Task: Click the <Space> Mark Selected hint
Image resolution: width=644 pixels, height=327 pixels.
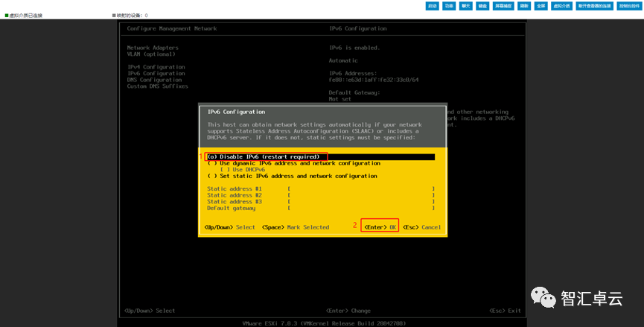Action: 296,227
